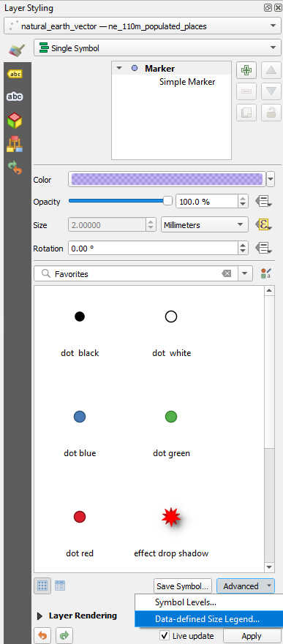Click the Size data-defined override icon
The height and width of the screenshot is (644, 283).
point(263,225)
